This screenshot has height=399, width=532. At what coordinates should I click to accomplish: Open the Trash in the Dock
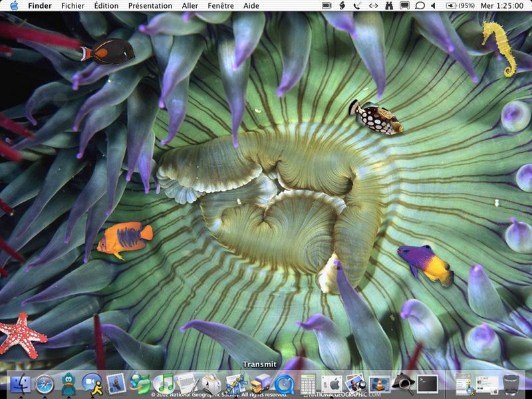[511, 385]
